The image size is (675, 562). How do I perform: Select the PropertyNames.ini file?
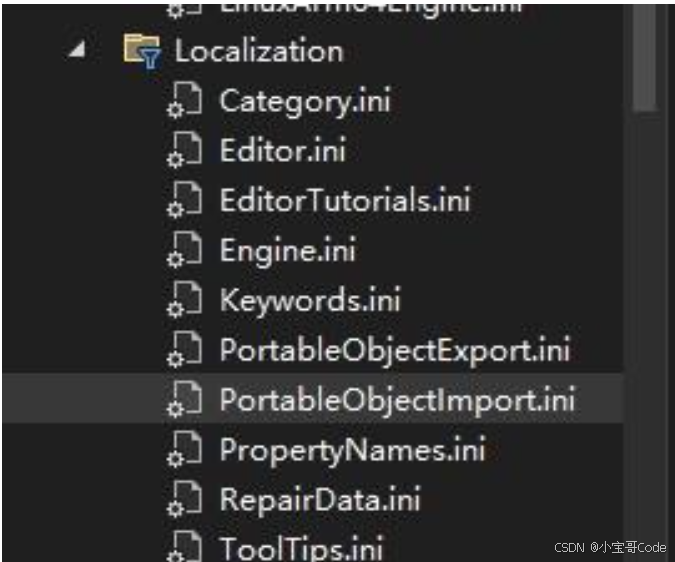point(353,451)
